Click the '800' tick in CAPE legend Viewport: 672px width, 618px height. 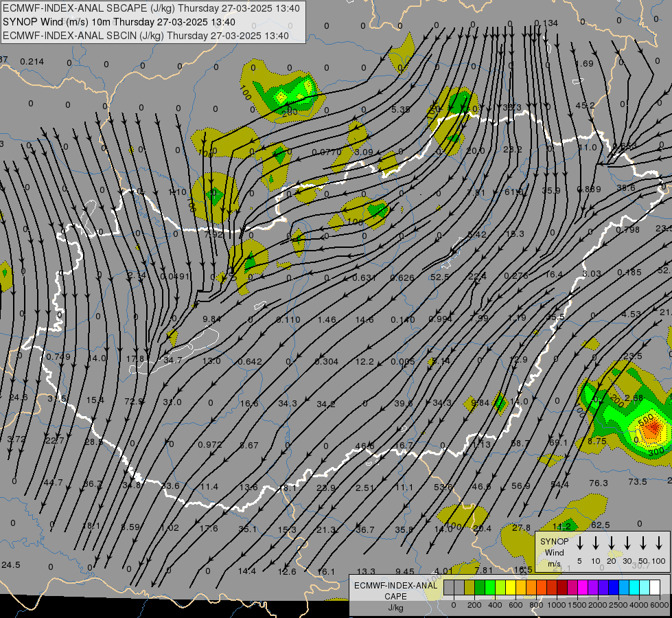pyautogui.click(x=537, y=605)
